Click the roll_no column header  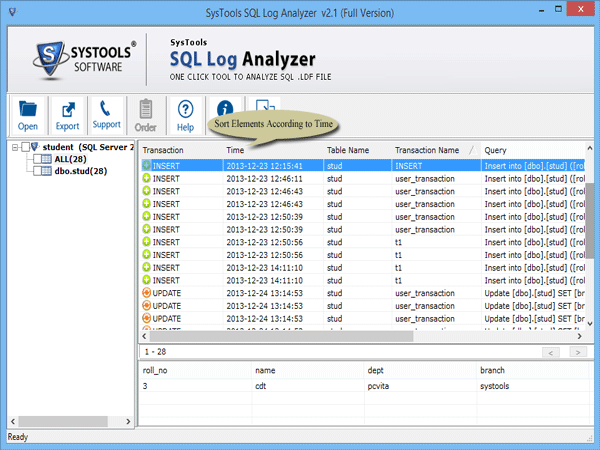155,370
